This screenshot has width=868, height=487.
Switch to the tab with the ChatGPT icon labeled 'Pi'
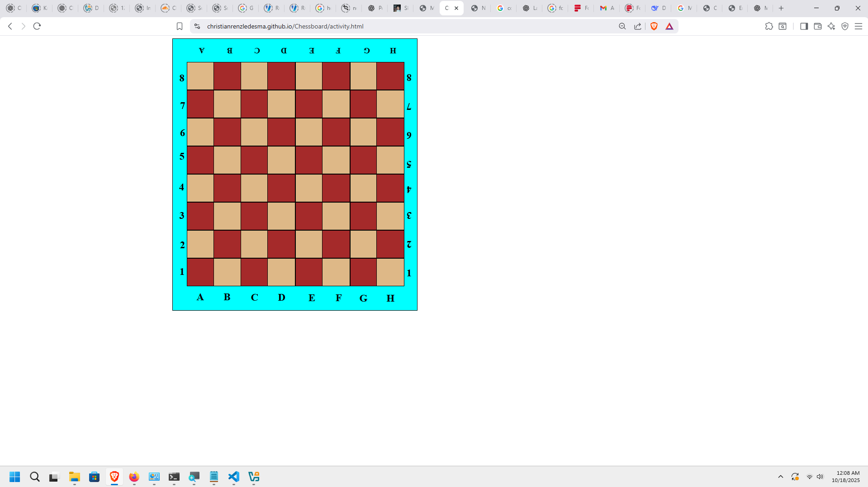click(375, 8)
